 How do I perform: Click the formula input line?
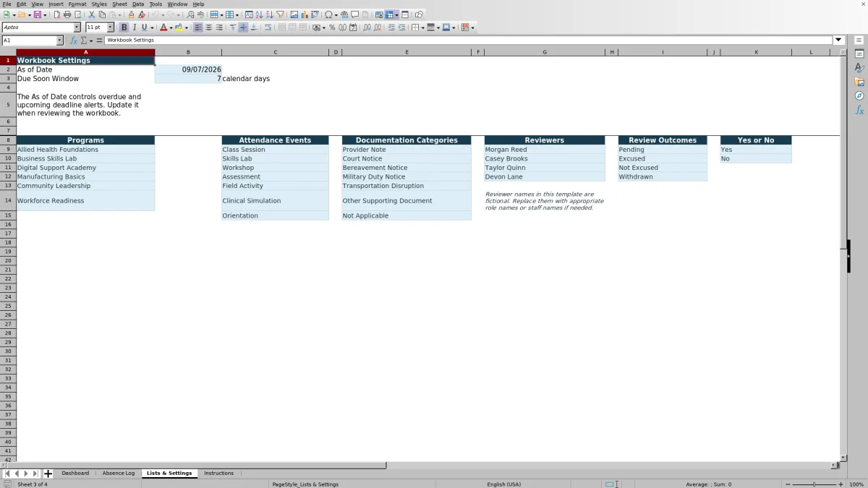[x=469, y=40]
